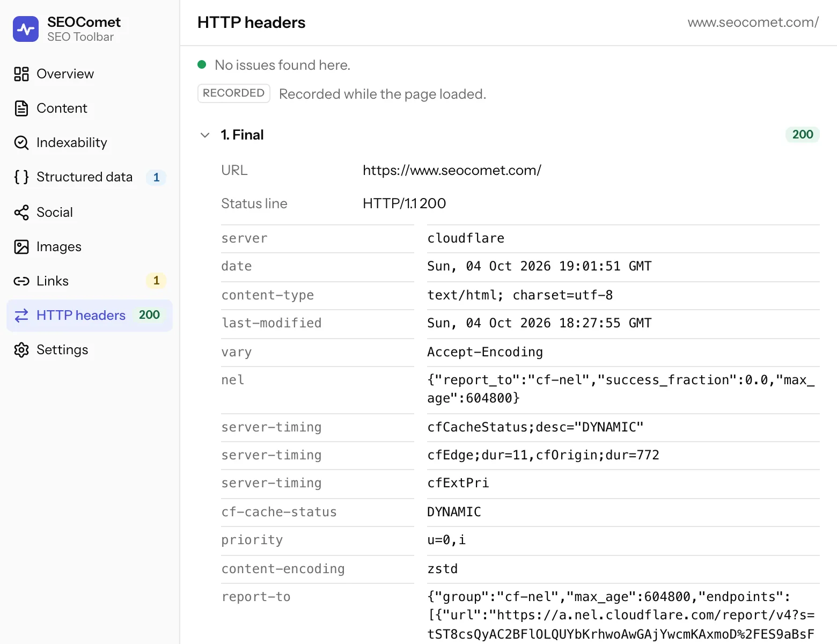Click the Links chain icon
Screen dimensions: 837x644
[21, 281]
